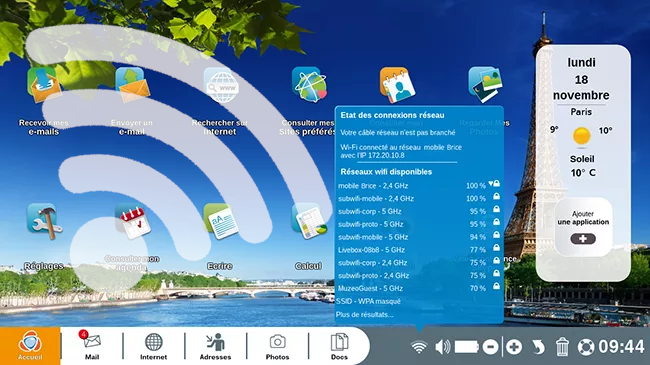
Task: Open the trash bin icon
Action: (562, 347)
